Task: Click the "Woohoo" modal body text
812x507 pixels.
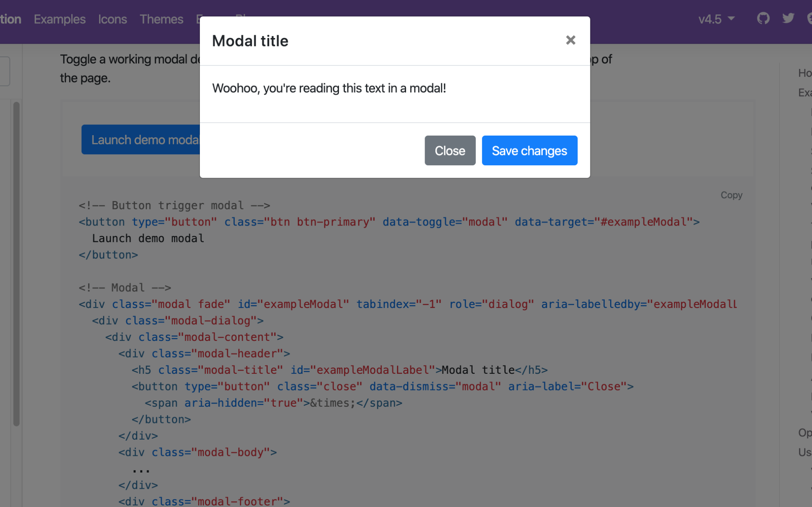Action: pyautogui.click(x=329, y=88)
